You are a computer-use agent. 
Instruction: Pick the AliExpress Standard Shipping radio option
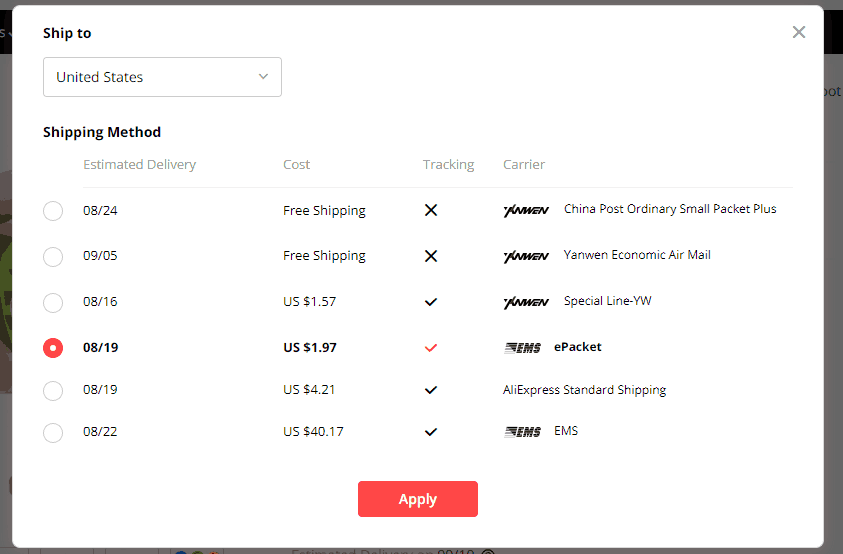click(53, 390)
